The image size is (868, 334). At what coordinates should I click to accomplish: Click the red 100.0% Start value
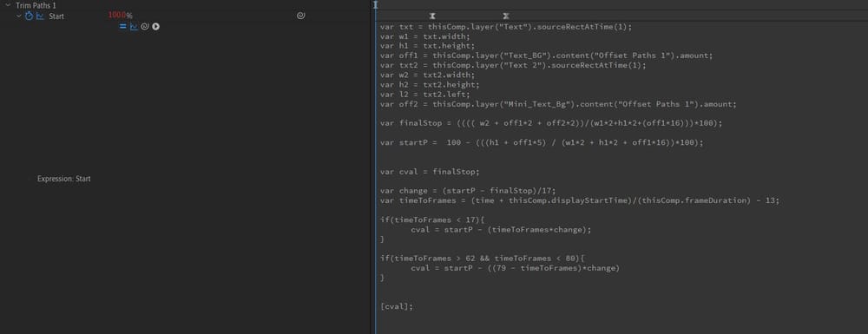(x=120, y=16)
